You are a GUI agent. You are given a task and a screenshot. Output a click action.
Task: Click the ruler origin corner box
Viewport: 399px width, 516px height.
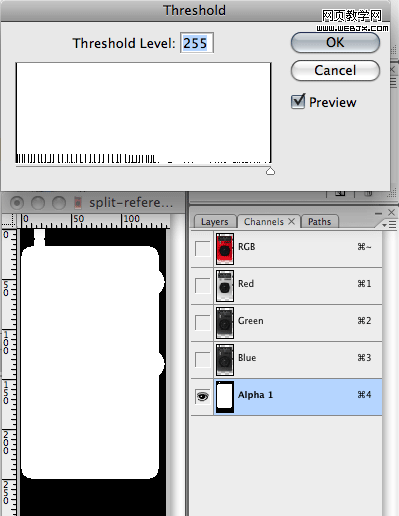click(x=9, y=221)
